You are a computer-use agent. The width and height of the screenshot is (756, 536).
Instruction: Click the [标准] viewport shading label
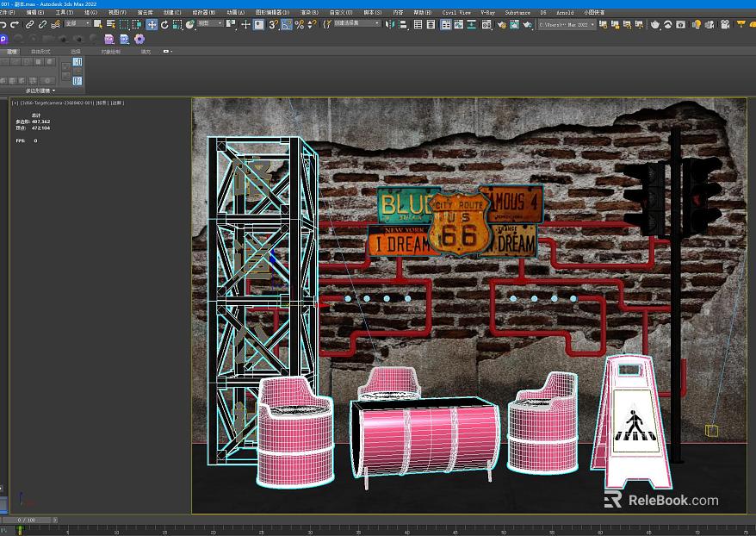102,103
